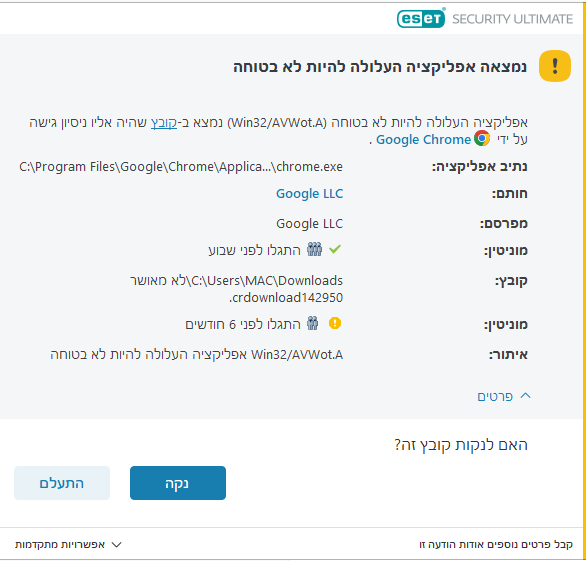The width and height of the screenshot is (586, 561).
Task: Click 'SECURITY ULTIMATE' product title
Action: 512,19
